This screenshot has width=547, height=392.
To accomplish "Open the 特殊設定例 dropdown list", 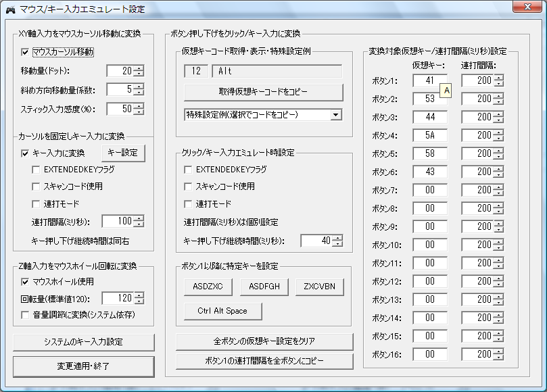I will 335,115.
